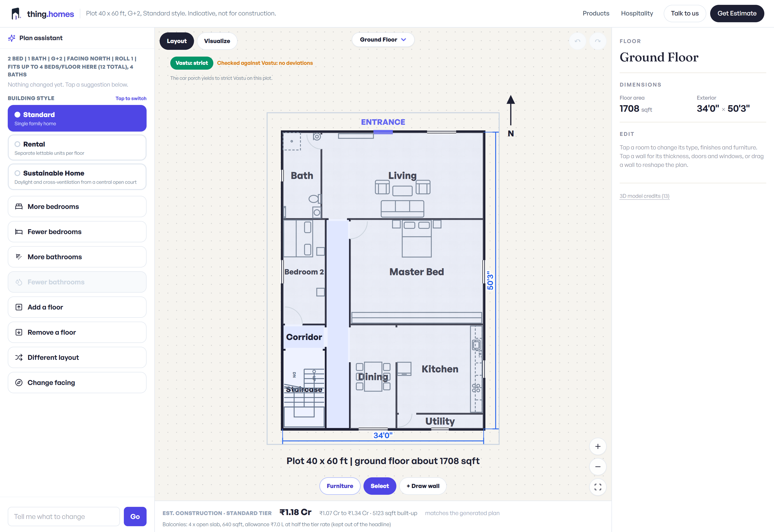Click Fewer bedrooms suggestion
The image size is (774, 532).
77,232
